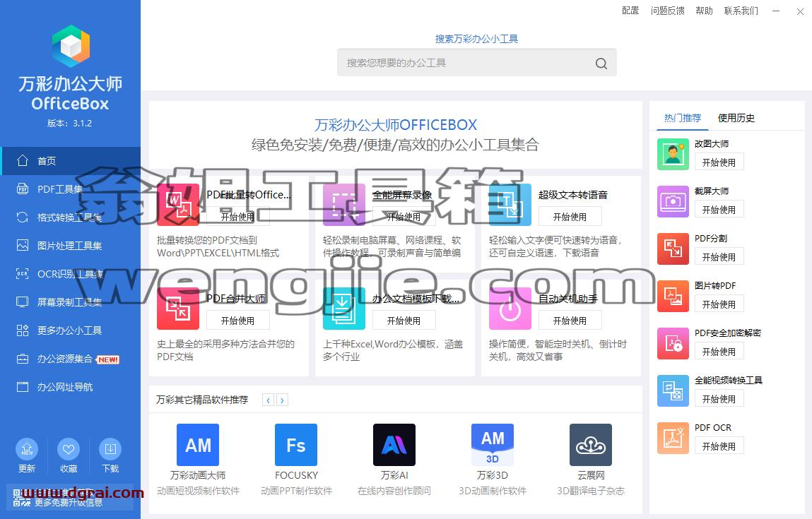Screen dimensions: 812x519
Task: Click 联系我们 in top bar
Action: pos(741,11)
